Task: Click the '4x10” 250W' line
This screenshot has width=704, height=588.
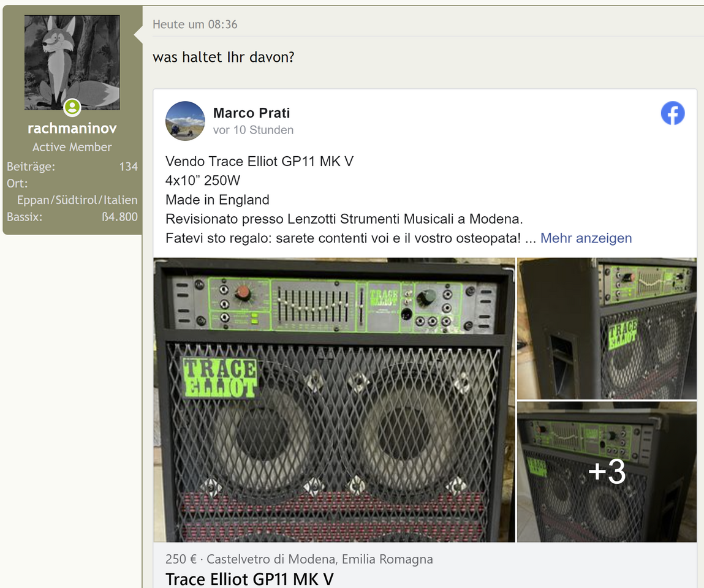Action: [x=203, y=181]
